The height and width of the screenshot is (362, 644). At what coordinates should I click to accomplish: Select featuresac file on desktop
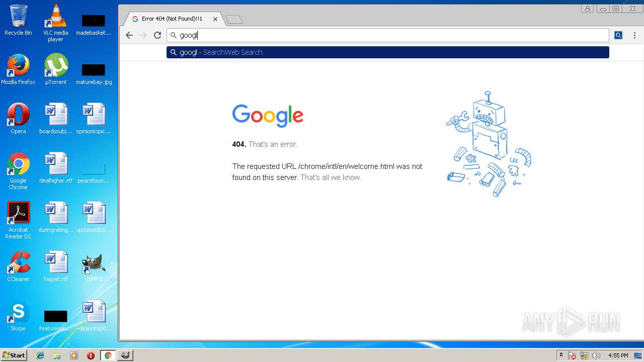[x=56, y=320]
